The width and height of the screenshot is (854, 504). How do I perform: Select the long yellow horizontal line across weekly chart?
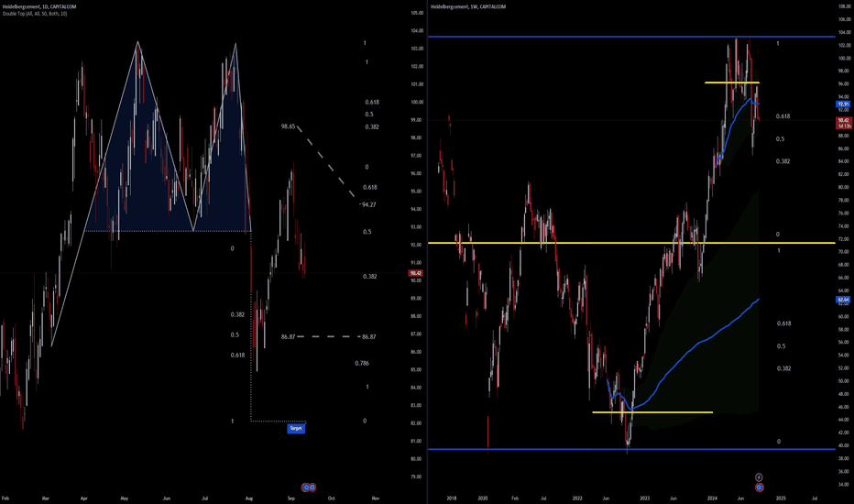click(x=631, y=243)
